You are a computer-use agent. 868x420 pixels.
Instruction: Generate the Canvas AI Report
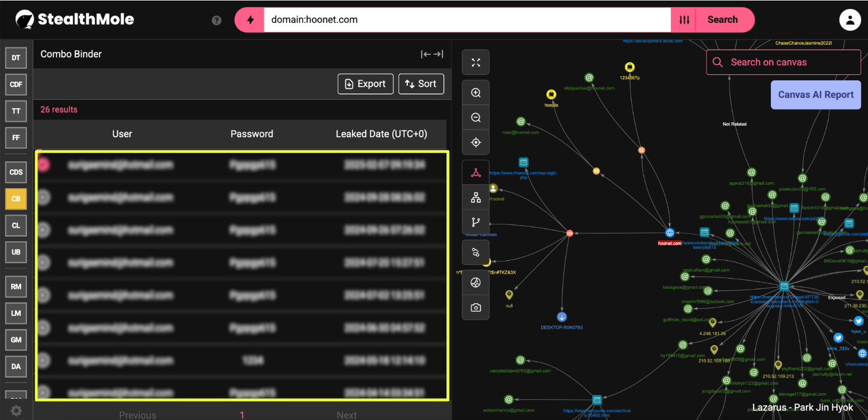(815, 94)
